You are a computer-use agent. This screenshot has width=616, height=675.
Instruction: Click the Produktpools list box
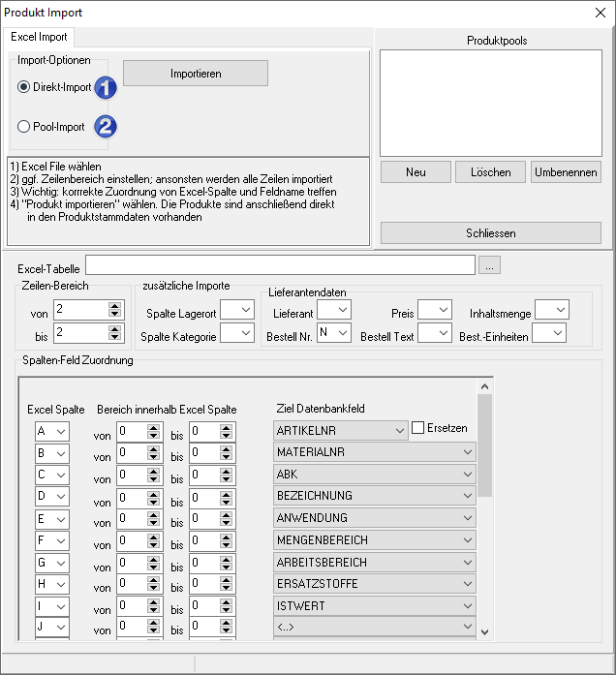tap(491, 103)
